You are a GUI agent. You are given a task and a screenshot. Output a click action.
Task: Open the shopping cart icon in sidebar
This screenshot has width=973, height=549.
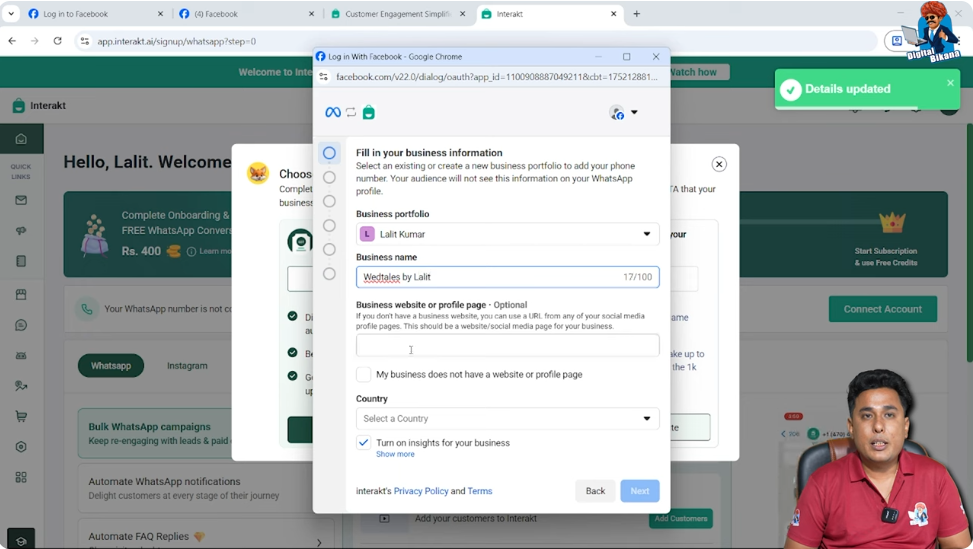[21, 416]
